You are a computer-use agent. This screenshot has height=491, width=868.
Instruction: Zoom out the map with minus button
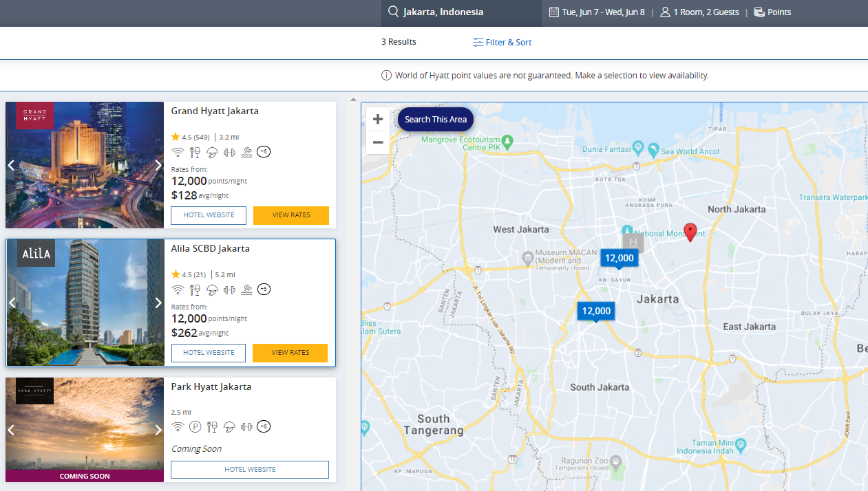378,142
